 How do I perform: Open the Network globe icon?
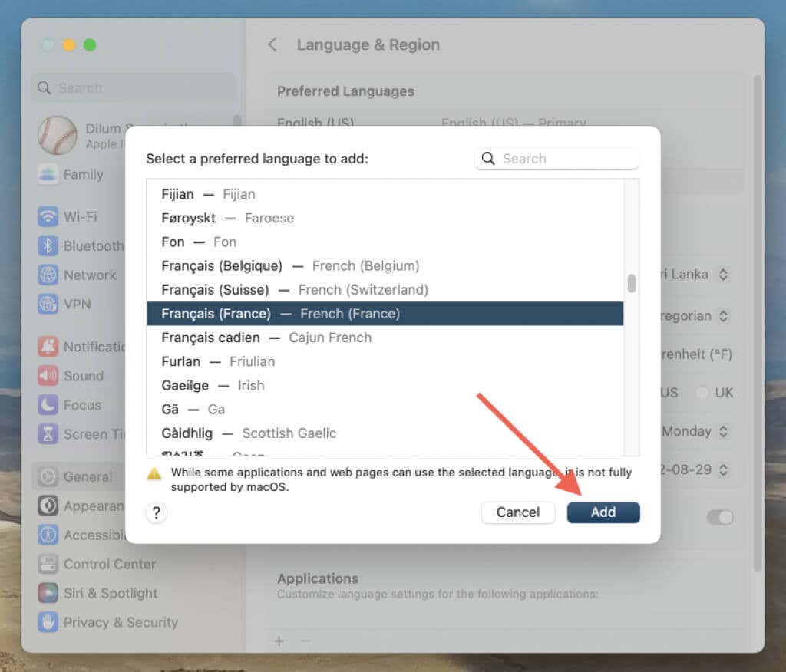48,275
